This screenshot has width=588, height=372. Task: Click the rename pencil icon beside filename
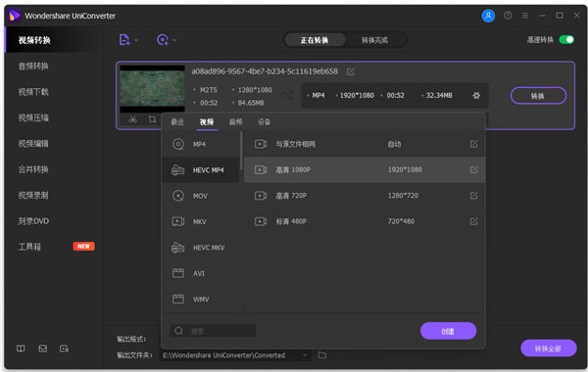tap(350, 71)
